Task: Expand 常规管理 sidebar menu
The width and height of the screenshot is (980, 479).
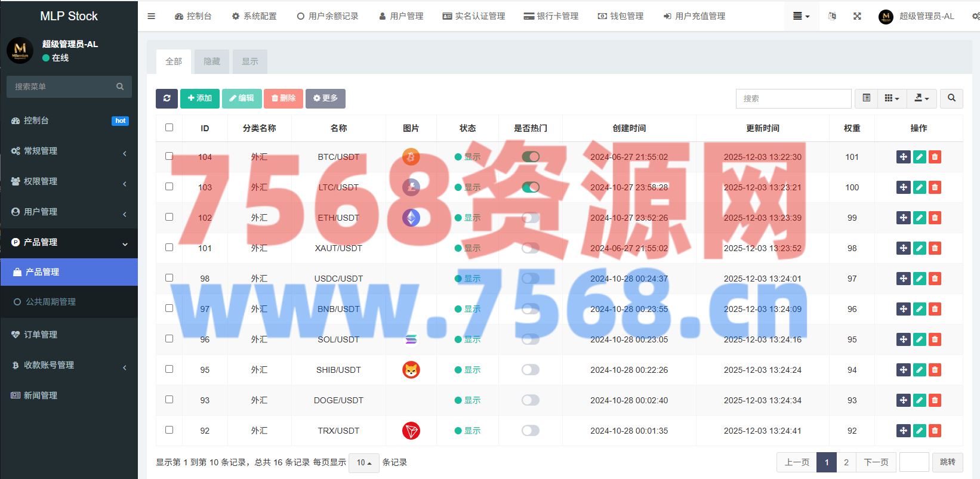Action: tap(69, 151)
